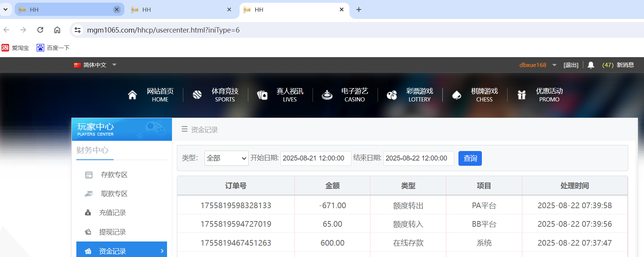
Task: Expand the 简体中文 language dropdown
Action: click(114, 65)
